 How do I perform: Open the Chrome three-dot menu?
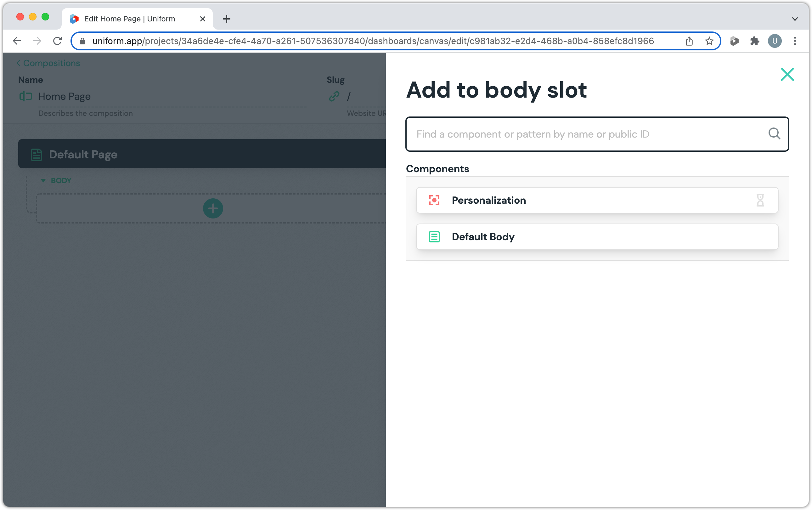[795, 41]
